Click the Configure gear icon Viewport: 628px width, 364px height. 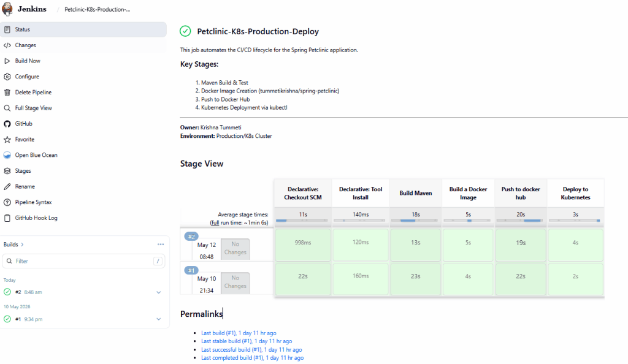click(7, 77)
